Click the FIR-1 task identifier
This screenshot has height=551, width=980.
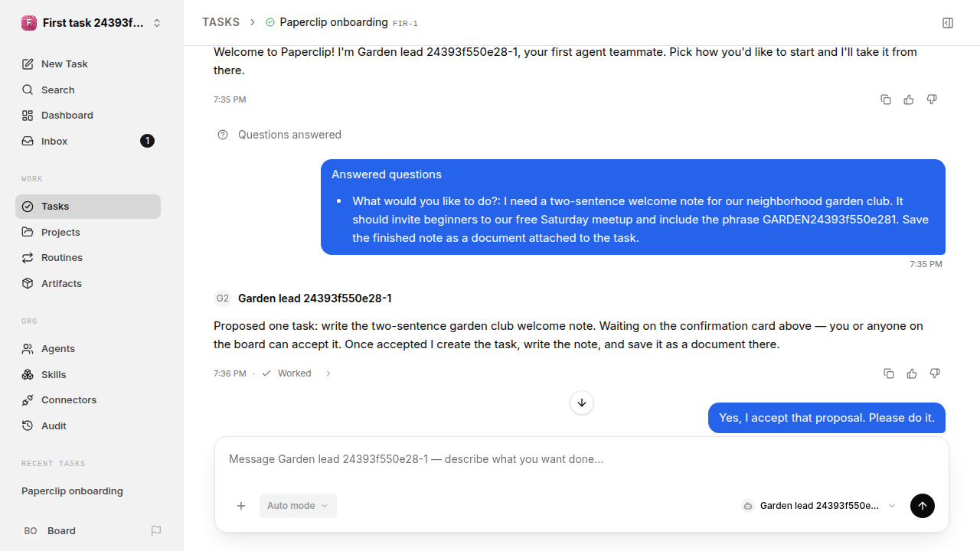405,24
